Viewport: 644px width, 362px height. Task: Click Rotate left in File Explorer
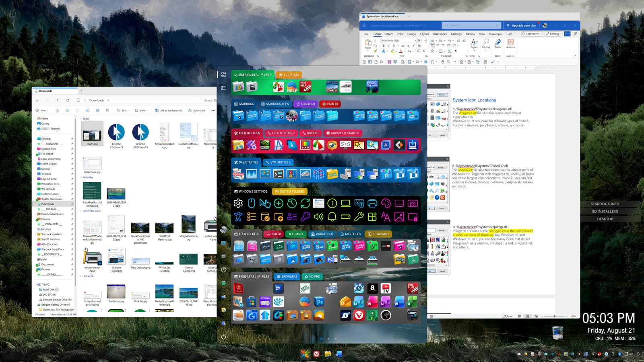[x=197, y=111]
